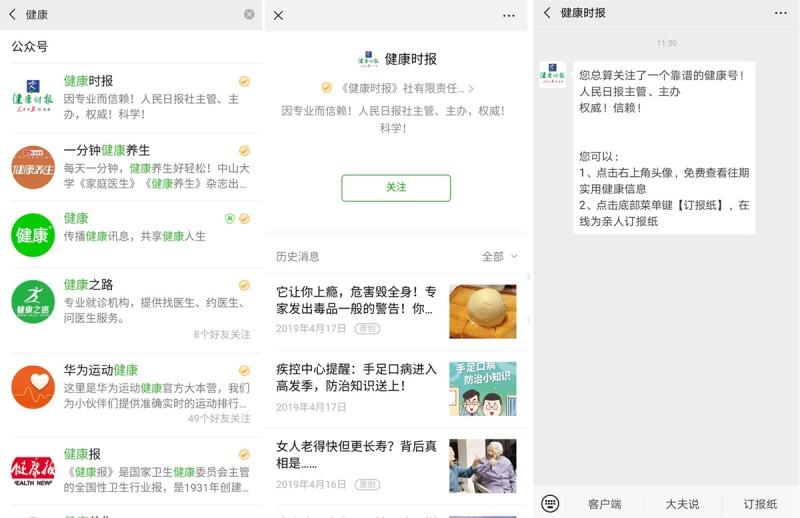Tap the 历史消息 section label
The width and height of the screenshot is (800, 518).
coord(297,256)
